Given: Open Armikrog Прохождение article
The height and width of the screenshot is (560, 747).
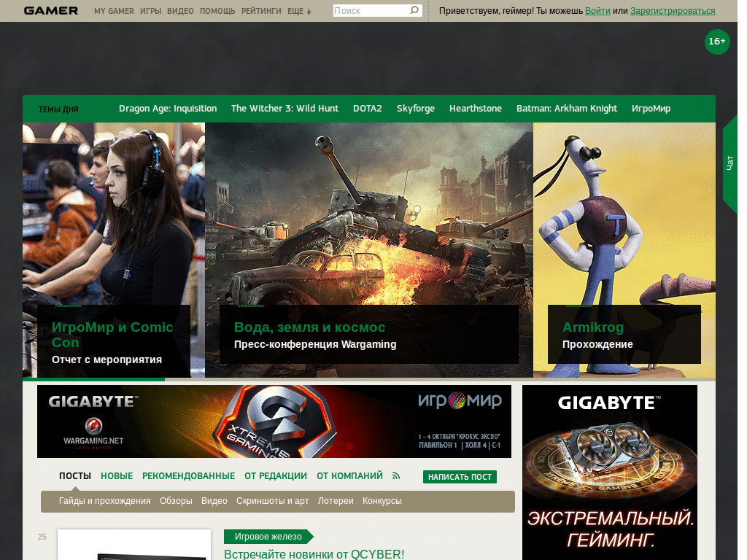Looking at the screenshot, I should [x=624, y=250].
